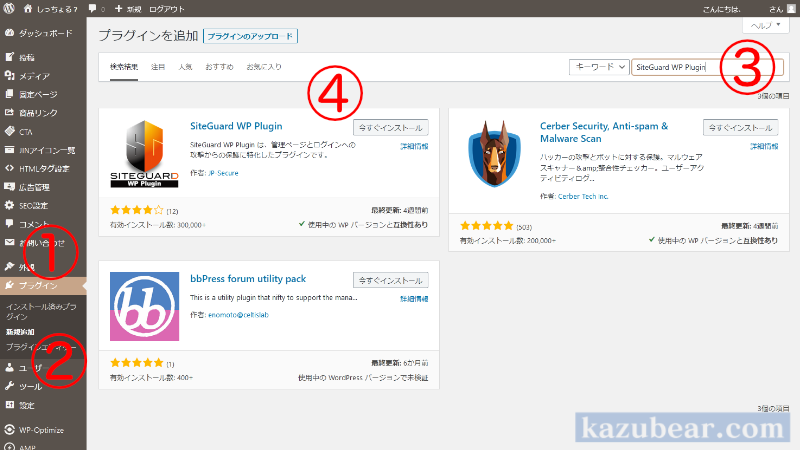The image size is (800, 450).
Task: Click the WordPress logo icon
Action: [x=9, y=8]
